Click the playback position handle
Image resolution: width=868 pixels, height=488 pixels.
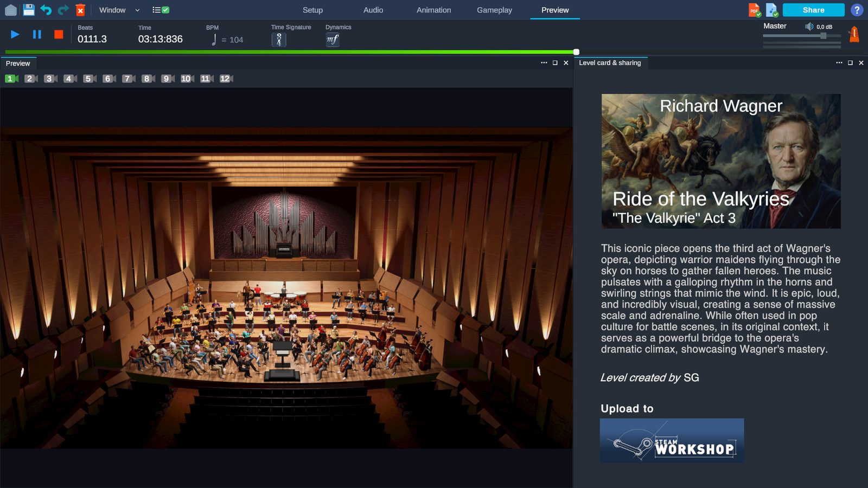click(x=576, y=52)
